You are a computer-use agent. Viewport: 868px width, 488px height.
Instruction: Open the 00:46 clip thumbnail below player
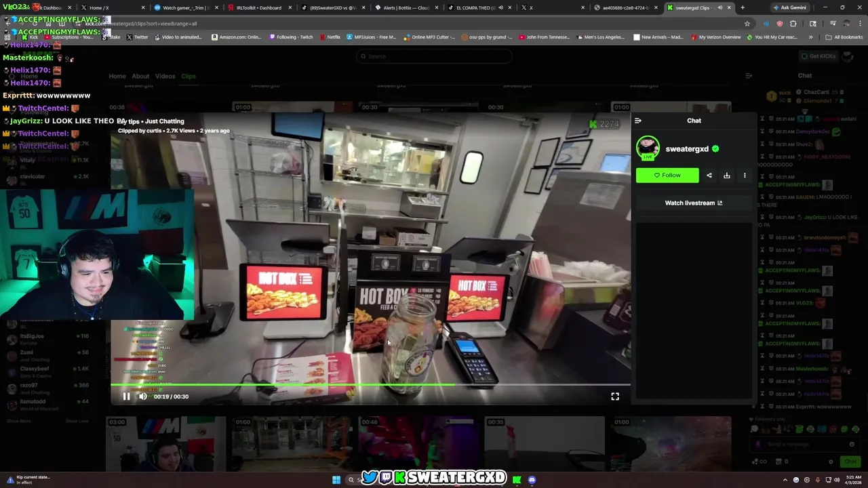(418, 444)
